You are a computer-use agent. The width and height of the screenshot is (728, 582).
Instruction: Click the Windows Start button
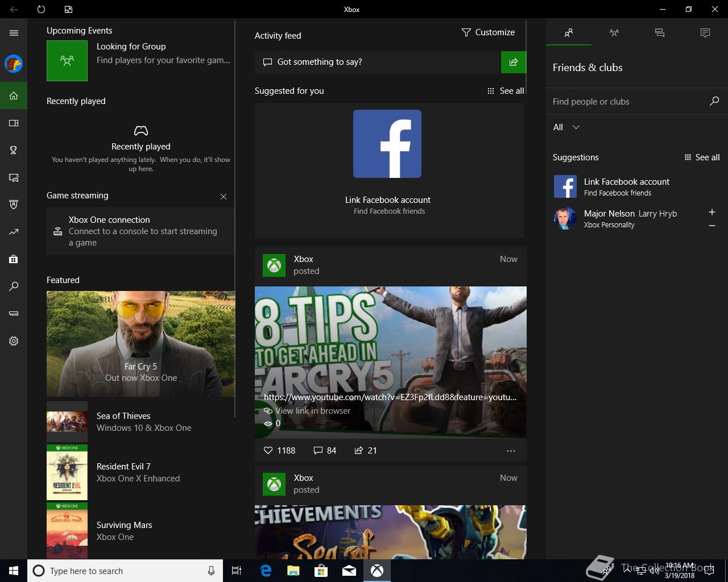tap(14, 571)
